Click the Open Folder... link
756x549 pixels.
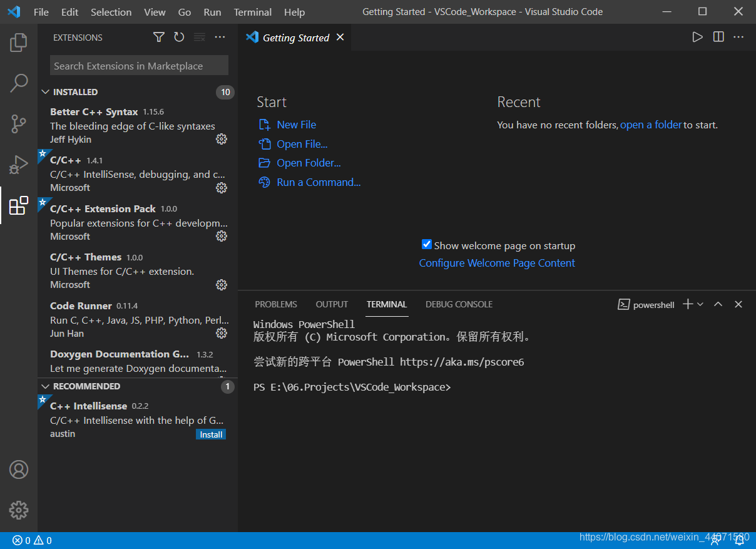(x=309, y=163)
